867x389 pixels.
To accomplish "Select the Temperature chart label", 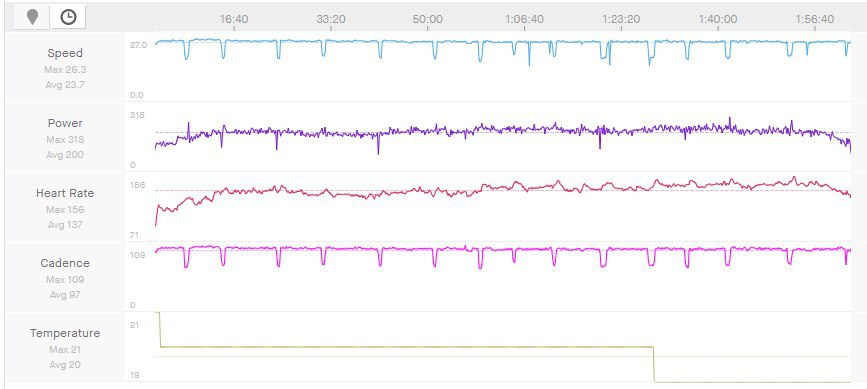I will pyautogui.click(x=65, y=333).
